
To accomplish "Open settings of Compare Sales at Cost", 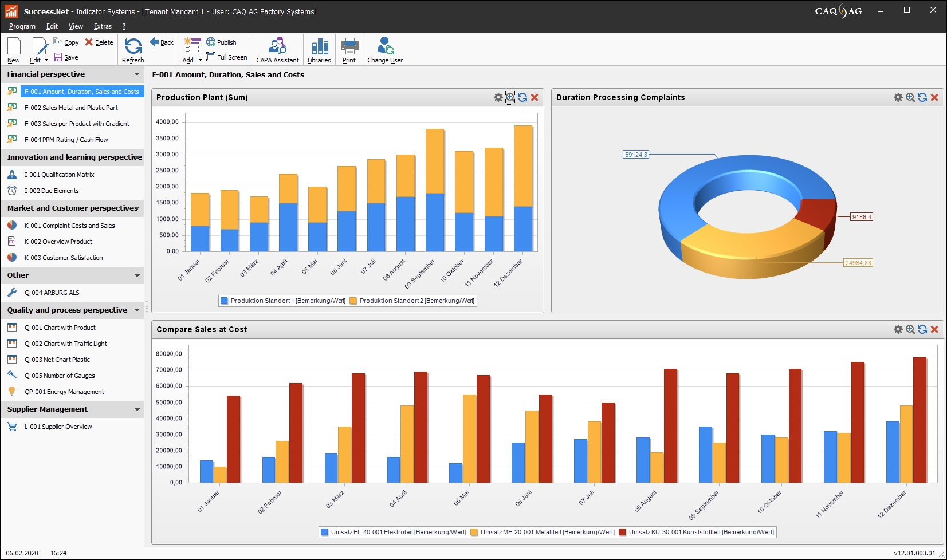I will point(898,329).
